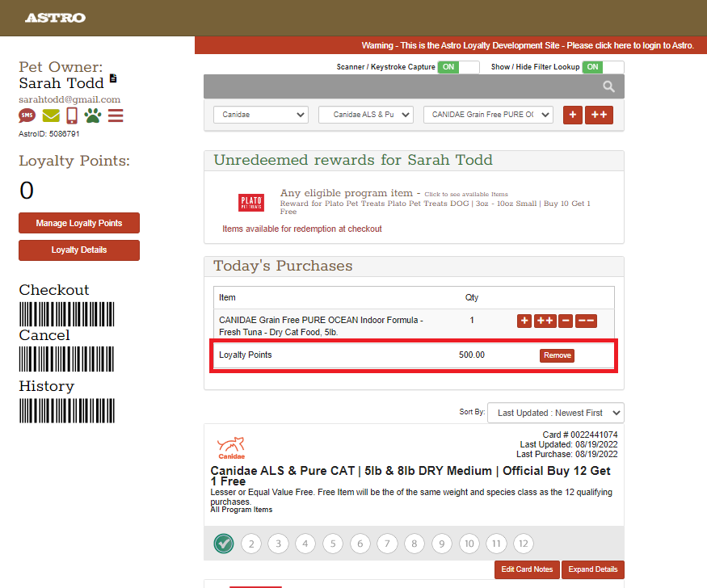Toggle the Scanner / Keystroke Capture switch

[x=459, y=67]
